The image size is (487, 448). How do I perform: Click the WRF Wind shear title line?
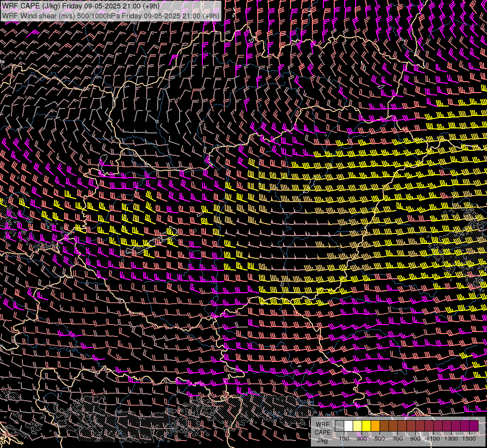[110, 16]
